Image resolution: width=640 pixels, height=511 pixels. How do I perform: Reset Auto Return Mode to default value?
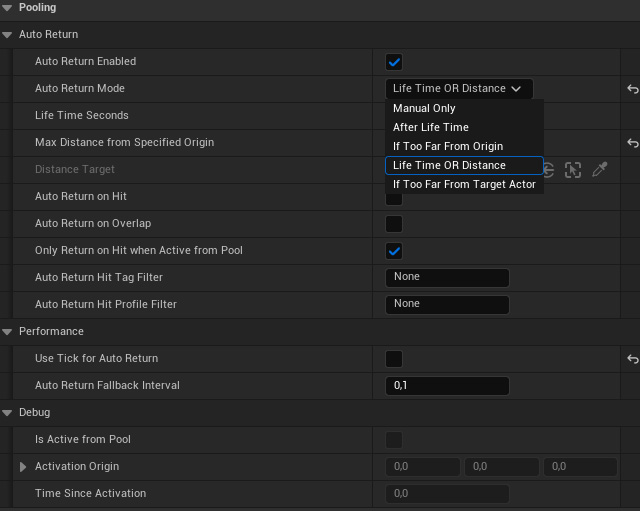click(x=632, y=89)
